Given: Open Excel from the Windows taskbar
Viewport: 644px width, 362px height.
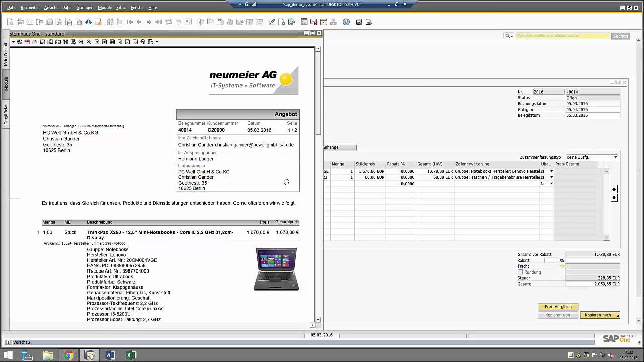Looking at the screenshot, I should [x=131, y=355].
